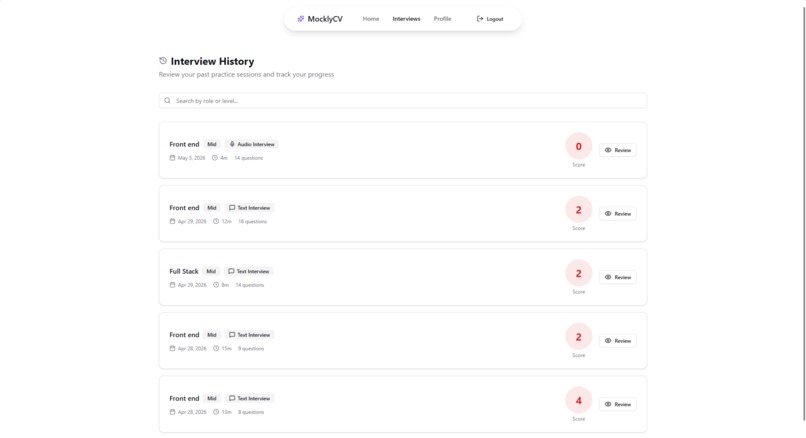Review the 9 questions Front end interview
This screenshot has width=806, height=438.
[617, 341]
